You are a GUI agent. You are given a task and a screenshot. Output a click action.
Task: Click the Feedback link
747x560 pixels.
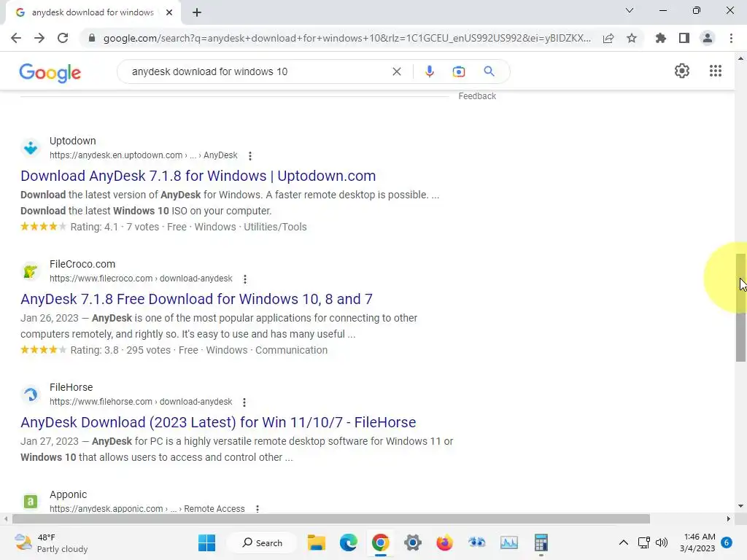coord(477,96)
